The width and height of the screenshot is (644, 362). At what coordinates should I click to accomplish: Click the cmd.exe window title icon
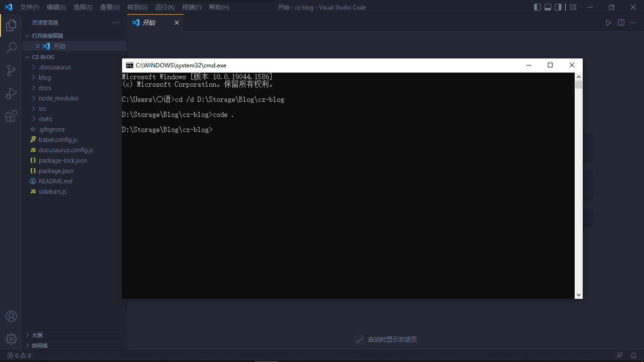coord(129,65)
